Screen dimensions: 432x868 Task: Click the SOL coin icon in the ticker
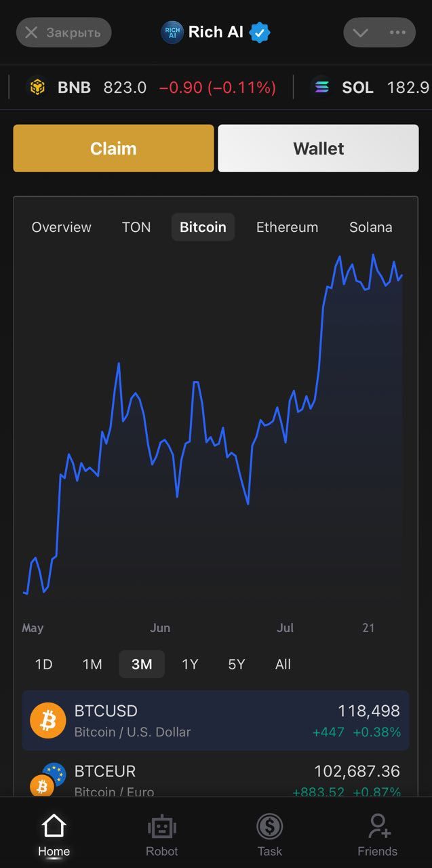(x=320, y=87)
